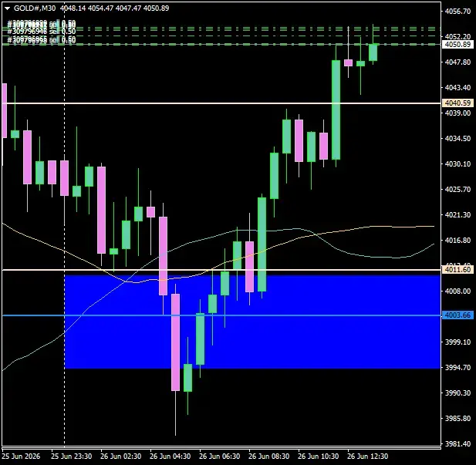476x465 pixels.
Task: Click the blue 4003.66 price tag
Action: pos(457,315)
